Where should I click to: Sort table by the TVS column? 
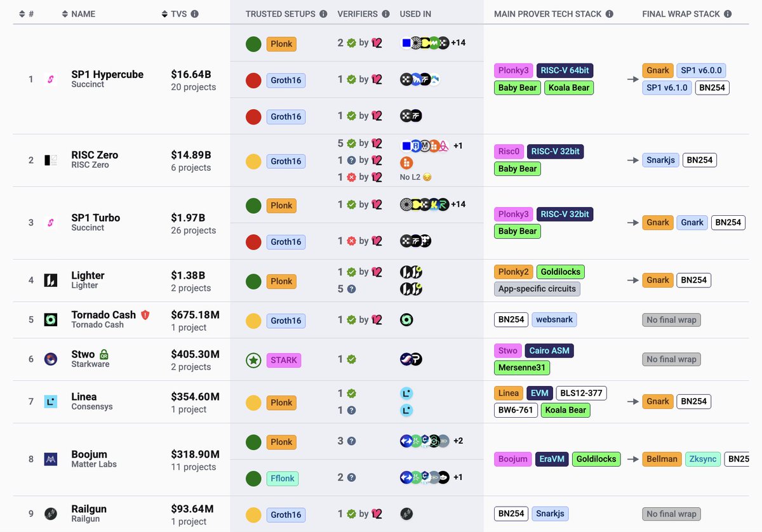(x=174, y=13)
